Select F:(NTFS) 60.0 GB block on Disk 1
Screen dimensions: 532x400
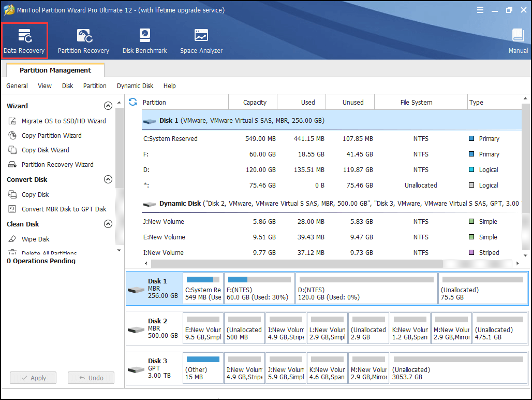click(259, 288)
